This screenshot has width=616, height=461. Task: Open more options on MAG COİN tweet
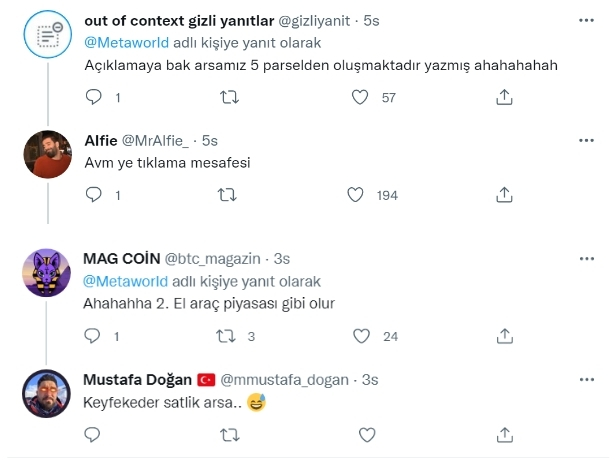click(584, 258)
